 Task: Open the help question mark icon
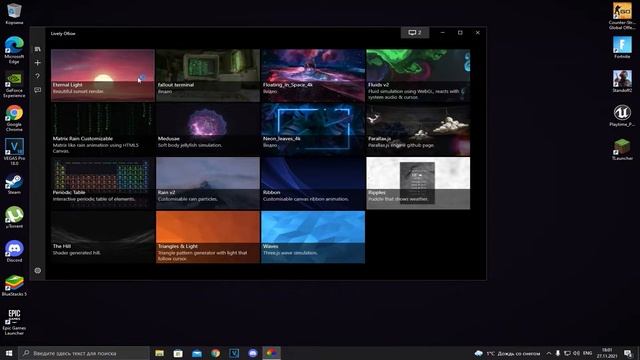pyautogui.click(x=38, y=76)
